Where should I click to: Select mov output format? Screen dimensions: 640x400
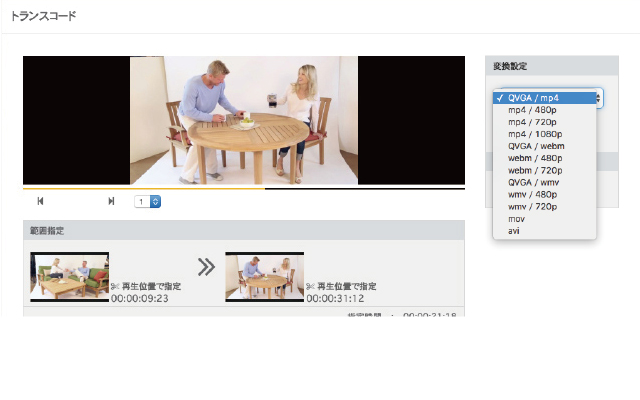544,219
